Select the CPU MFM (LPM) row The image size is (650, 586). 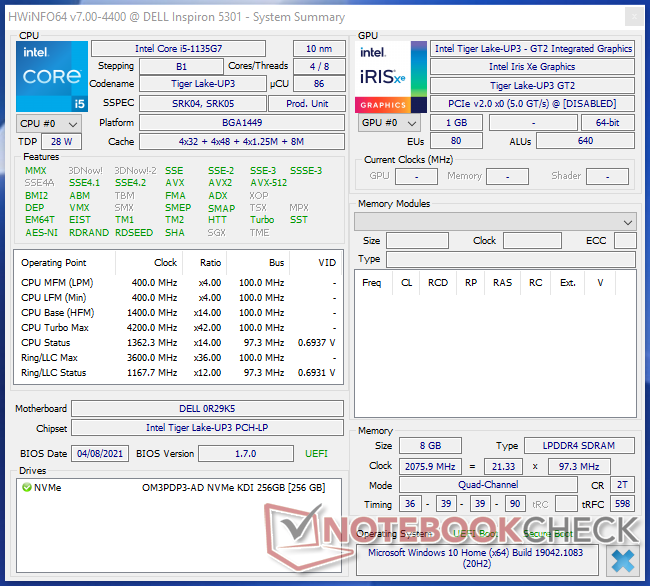click(x=178, y=283)
